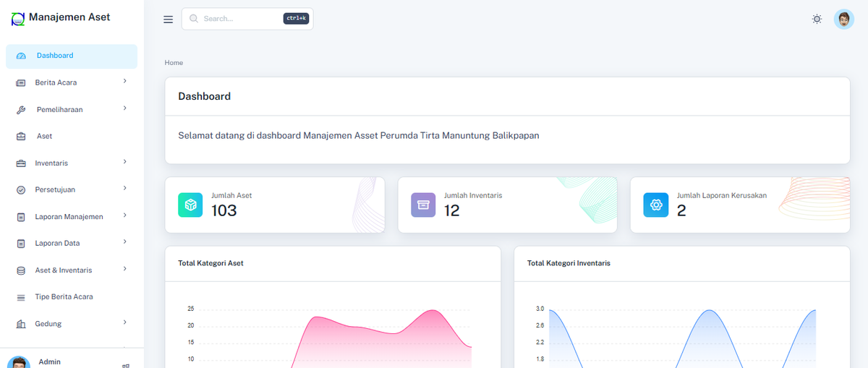Click the Selamat datang welcome message
This screenshot has height=368, width=868.
[x=359, y=135]
